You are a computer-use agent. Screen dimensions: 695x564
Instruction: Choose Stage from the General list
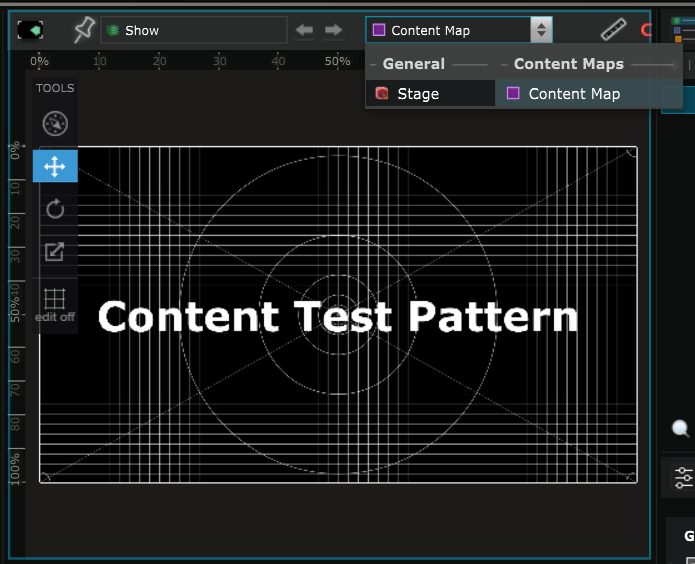click(x=418, y=94)
